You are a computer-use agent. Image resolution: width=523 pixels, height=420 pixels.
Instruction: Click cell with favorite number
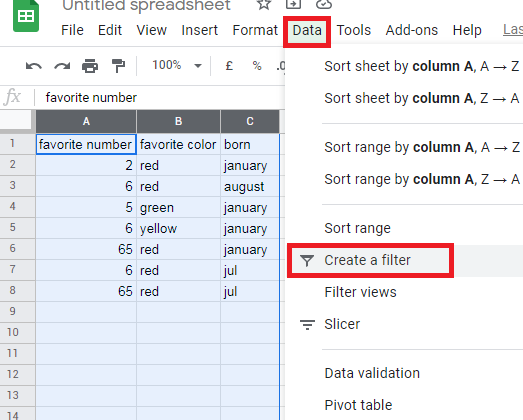86,144
